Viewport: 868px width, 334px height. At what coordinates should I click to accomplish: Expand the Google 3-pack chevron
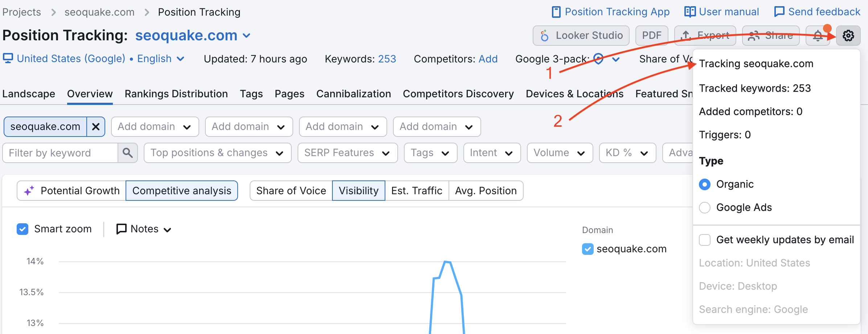(616, 59)
